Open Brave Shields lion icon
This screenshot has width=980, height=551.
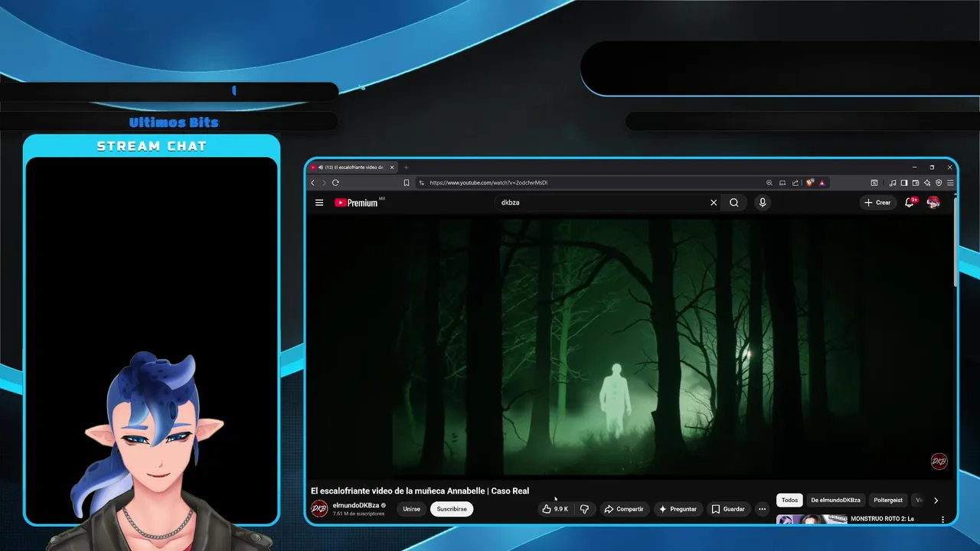pos(810,183)
